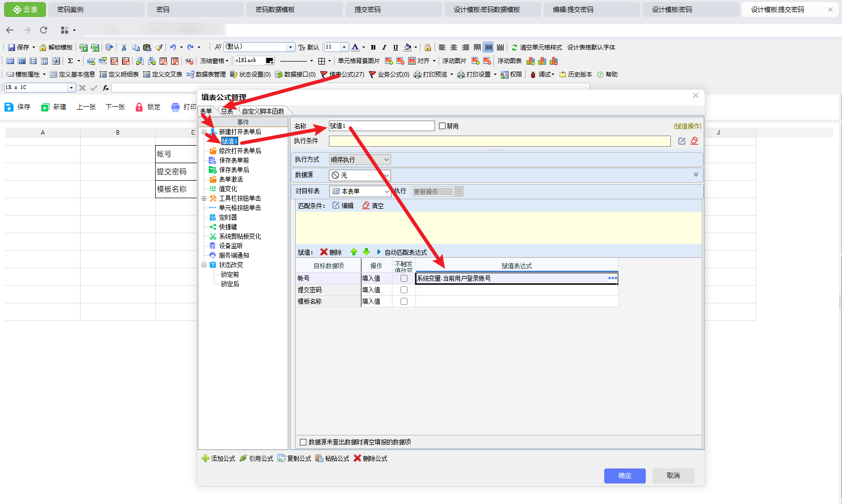Click the format painter brush icon
Image resolution: width=842 pixels, height=504 pixels.
[x=159, y=48]
